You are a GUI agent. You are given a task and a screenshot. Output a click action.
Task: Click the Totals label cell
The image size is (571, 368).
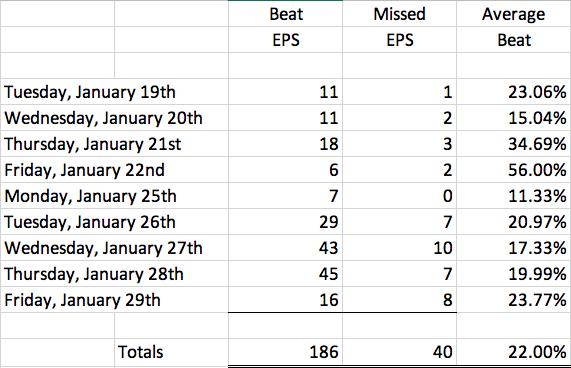(x=171, y=352)
